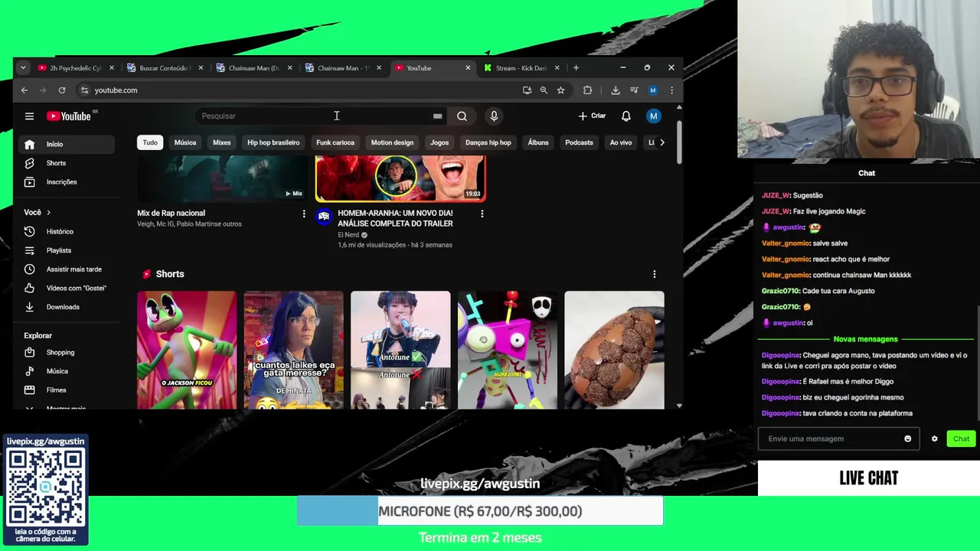The image size is (980, 551).
Task: Expand the Você section chevron
Action: [x=48, y=213]
